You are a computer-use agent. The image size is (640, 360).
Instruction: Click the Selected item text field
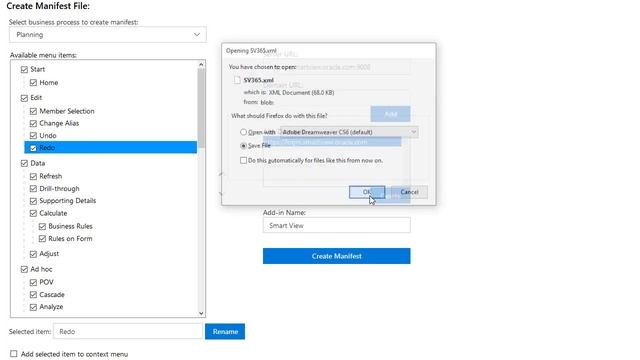(128, 331)
